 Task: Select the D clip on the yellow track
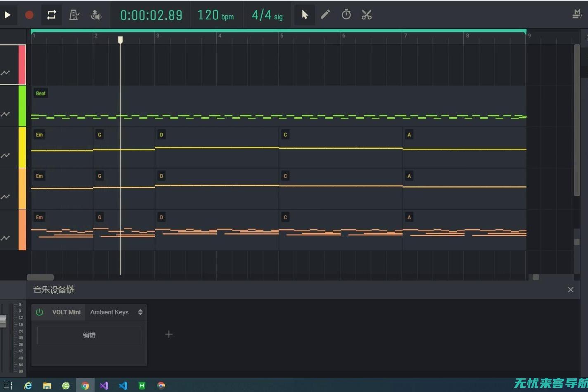217,147
